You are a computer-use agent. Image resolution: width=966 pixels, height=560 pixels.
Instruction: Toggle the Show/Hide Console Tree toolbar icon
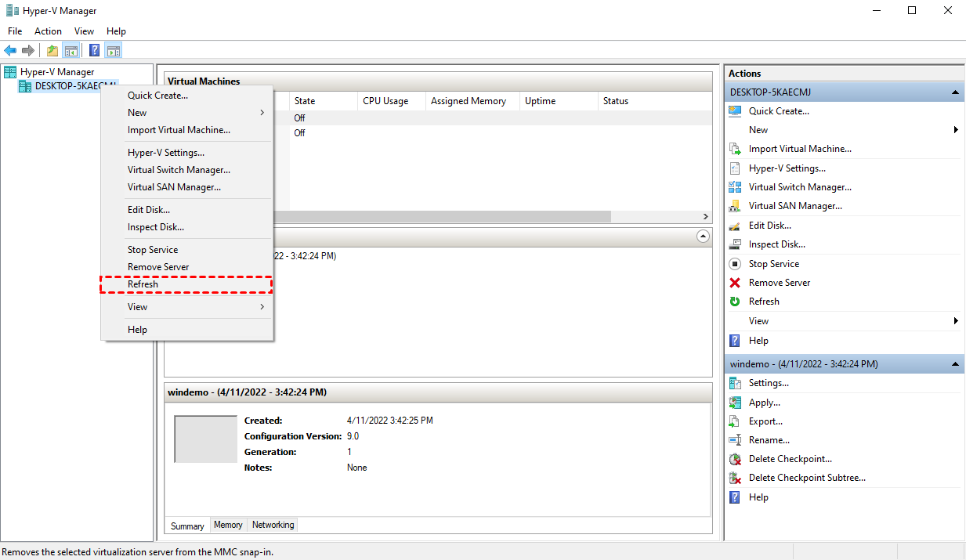tap(71, 51)
